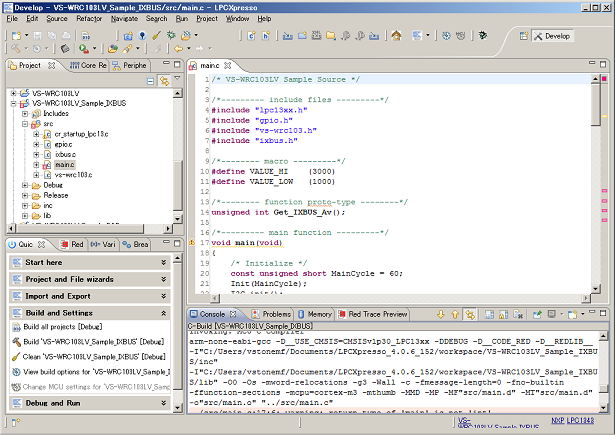Image resolution: width=615 pixels, height=435 pixels.
Task: Click the brown house home icon
Action: coord(396,36)
